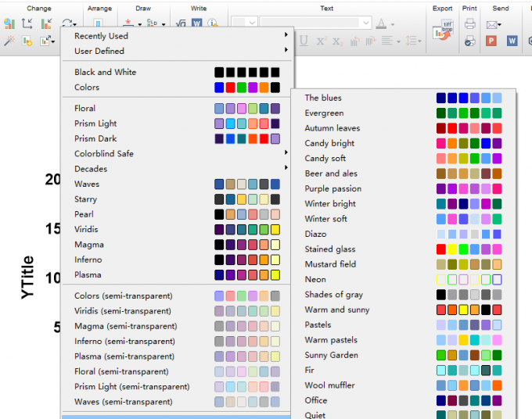Open the email send dropdown arrow
The height and width of the screenshot is (419, 532).
tap(499, 25)
